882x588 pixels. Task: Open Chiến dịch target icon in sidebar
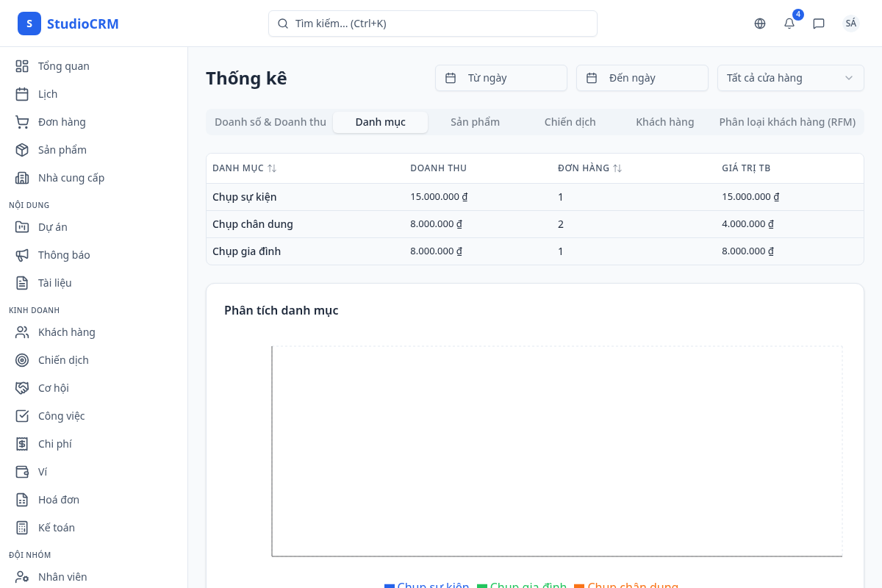(x=22, y=360)
